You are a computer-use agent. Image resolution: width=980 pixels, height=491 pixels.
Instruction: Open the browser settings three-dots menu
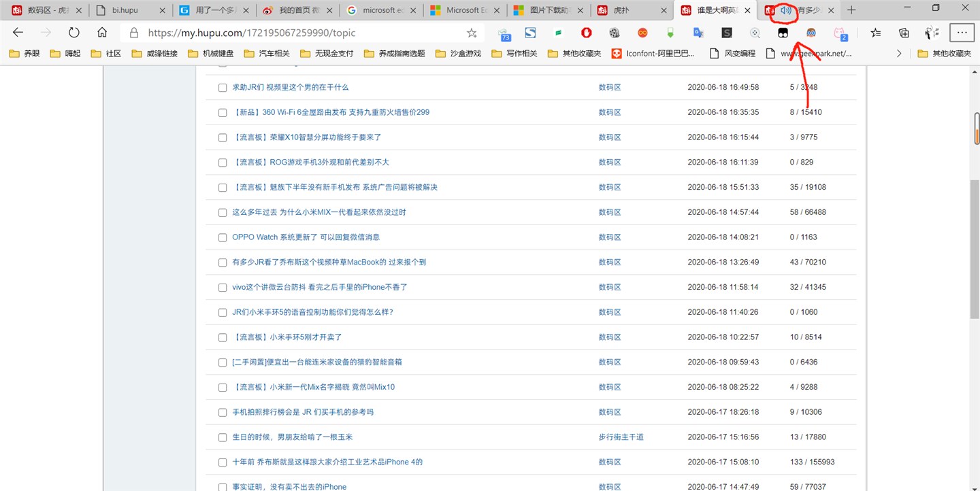click(x=962, y=33)
